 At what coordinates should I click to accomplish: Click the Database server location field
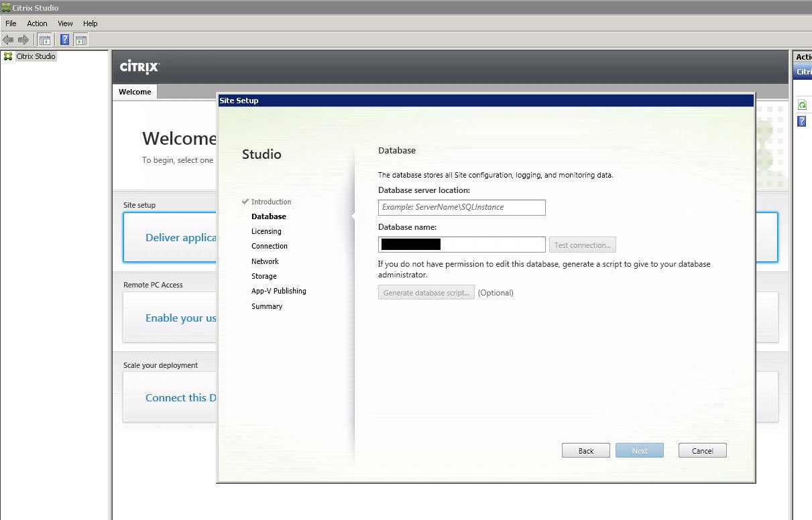tap(461, 207)
